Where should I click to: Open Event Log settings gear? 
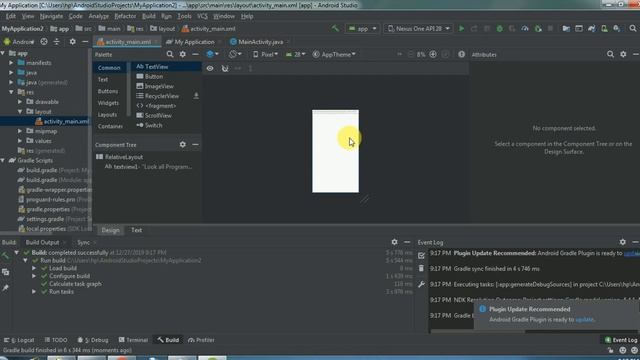coord(622,242)
